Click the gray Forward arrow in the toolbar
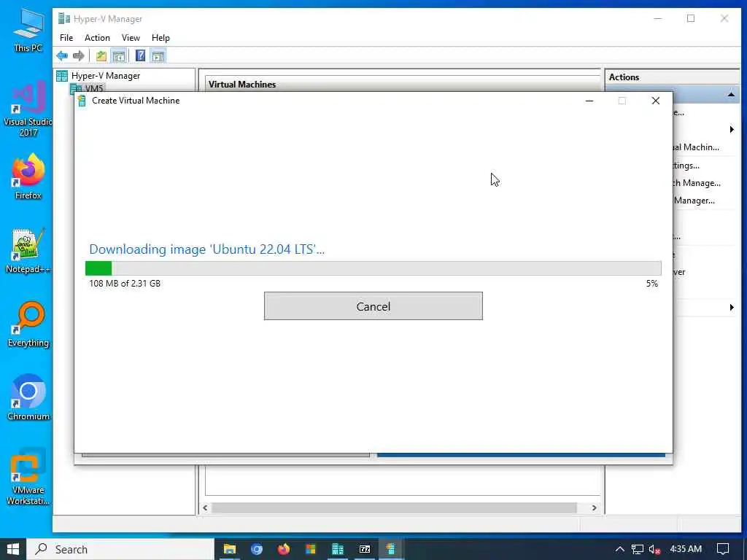747x560 pixels. tap(79, 55)
